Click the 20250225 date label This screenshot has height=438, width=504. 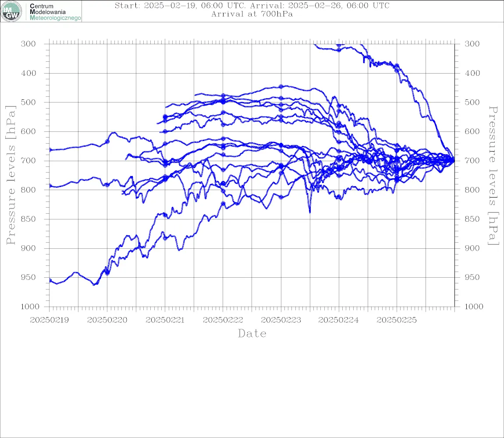[x=397, y=320]
